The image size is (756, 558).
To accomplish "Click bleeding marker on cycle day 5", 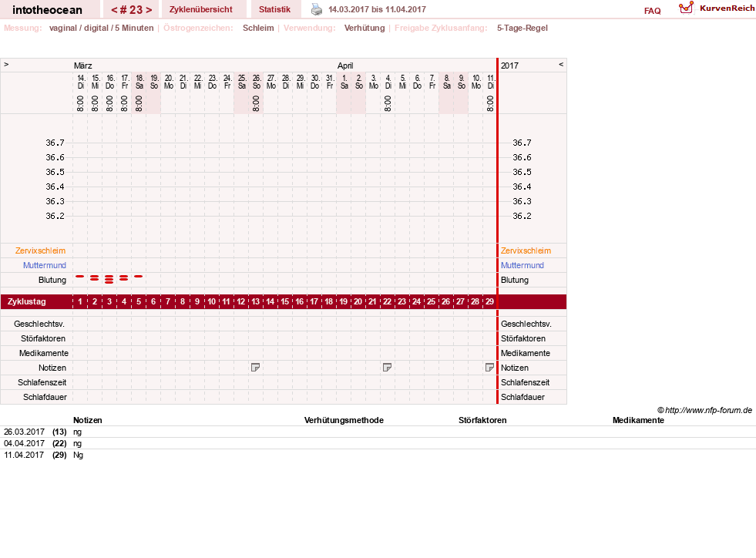I will (x=139, y=277).
